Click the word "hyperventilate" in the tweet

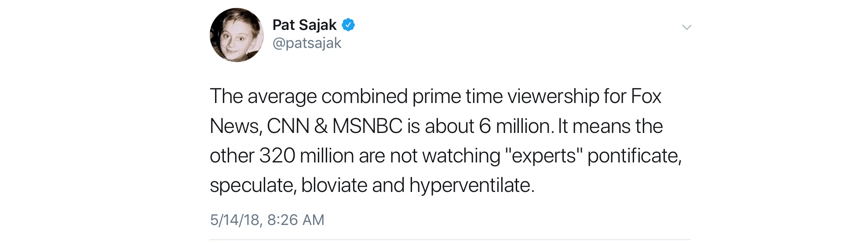(471, 185)
